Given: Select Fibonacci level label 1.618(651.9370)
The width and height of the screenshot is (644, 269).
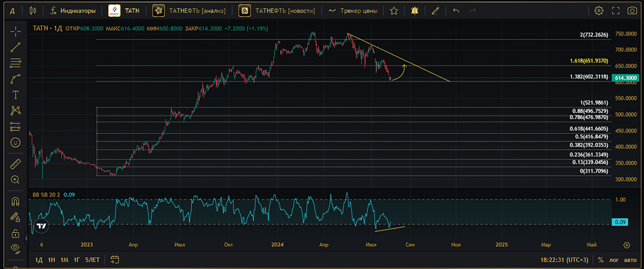Looking at the screenshot, I should (x=589, y=60).
